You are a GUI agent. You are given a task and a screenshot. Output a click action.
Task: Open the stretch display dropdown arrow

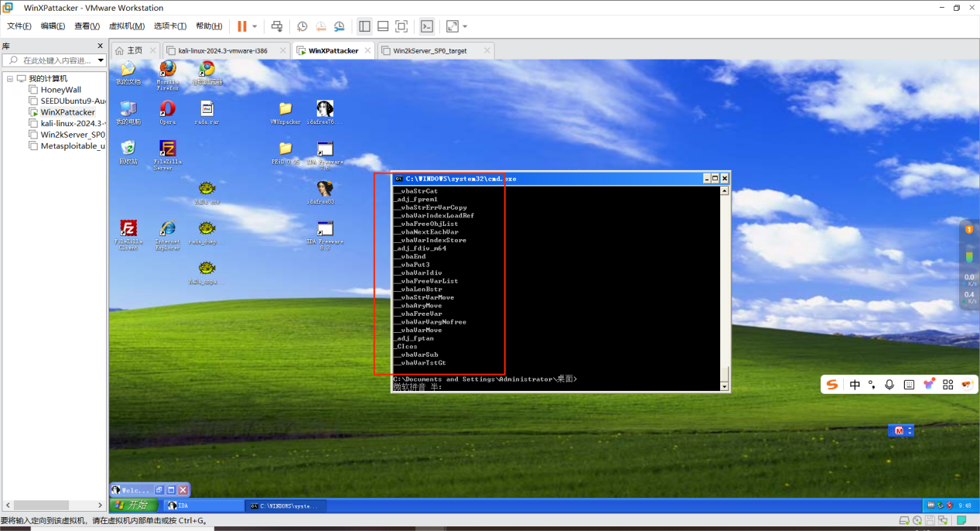(465, 26)
